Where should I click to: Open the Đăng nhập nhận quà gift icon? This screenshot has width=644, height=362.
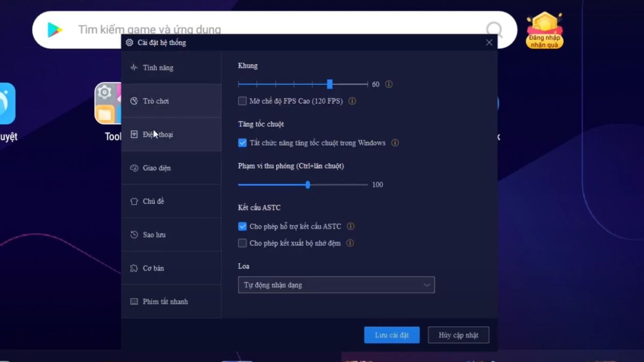(x=545, y=31)
